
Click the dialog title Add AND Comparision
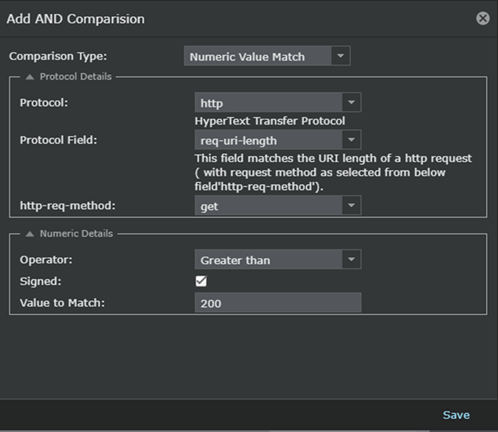coord(76,19)
